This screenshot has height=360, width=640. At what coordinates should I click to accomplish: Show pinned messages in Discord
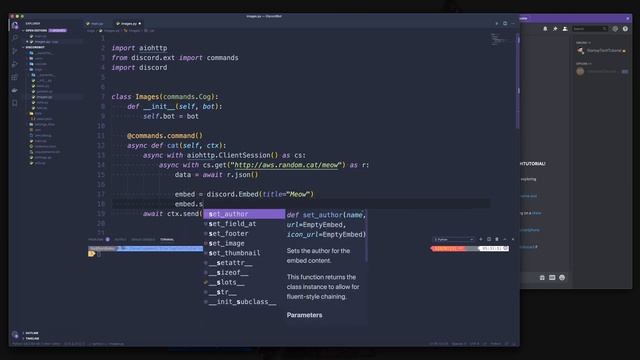[555, 29]
